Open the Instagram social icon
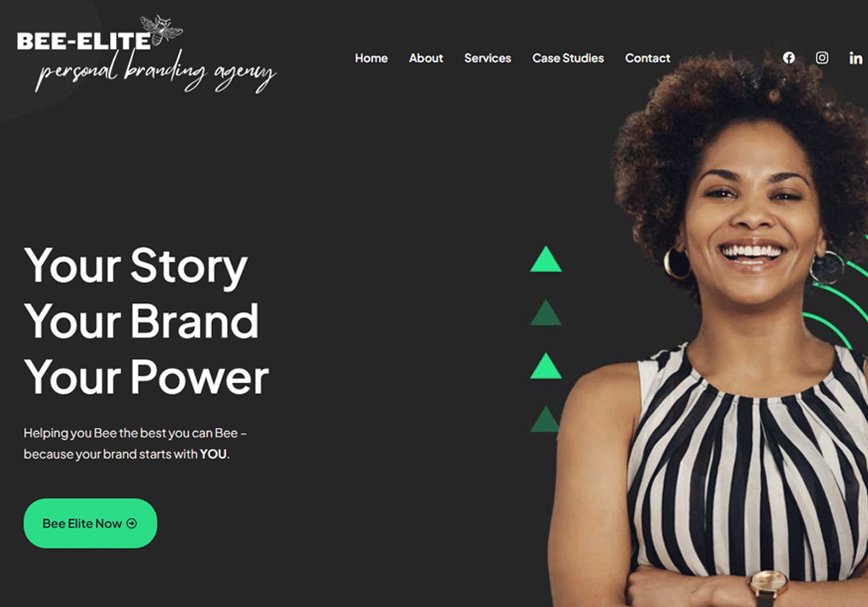This screenshot has height=607, width=868. pos(822,58)
